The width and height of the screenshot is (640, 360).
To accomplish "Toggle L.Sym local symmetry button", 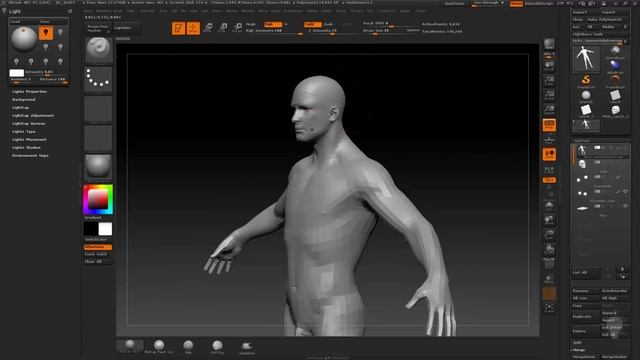I will click(x=549, y=169).
